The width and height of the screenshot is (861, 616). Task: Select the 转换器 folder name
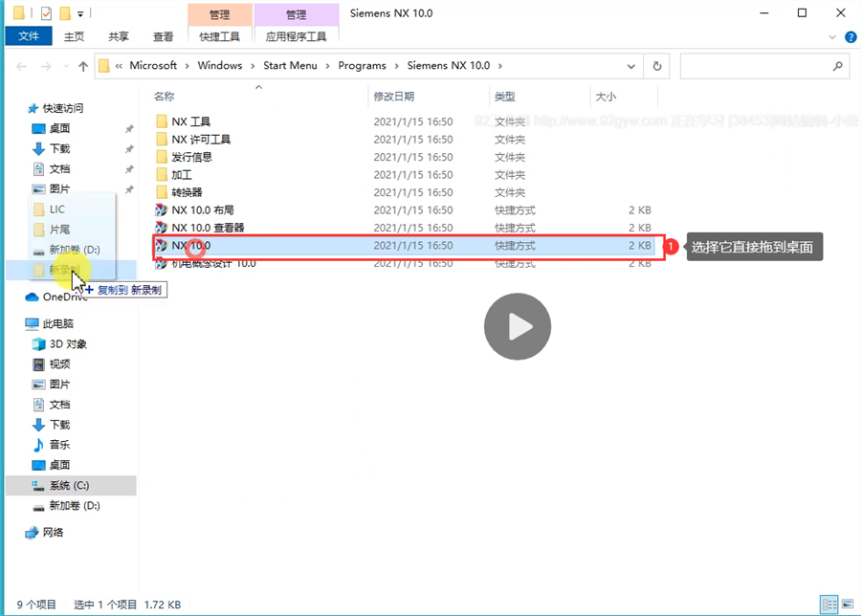click(x=187, y=192)
